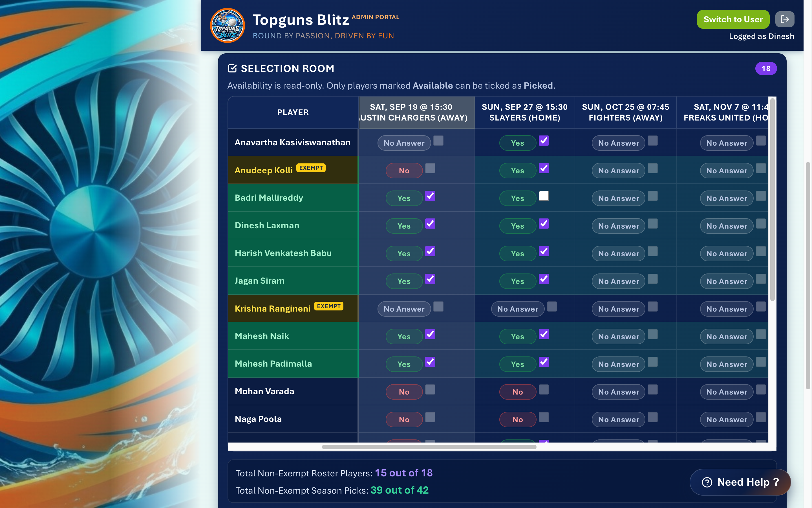Uncheck Mahesh Naik's Sep 27 pick
This screenshot has width=812, height=508.
tap(544, 334)
